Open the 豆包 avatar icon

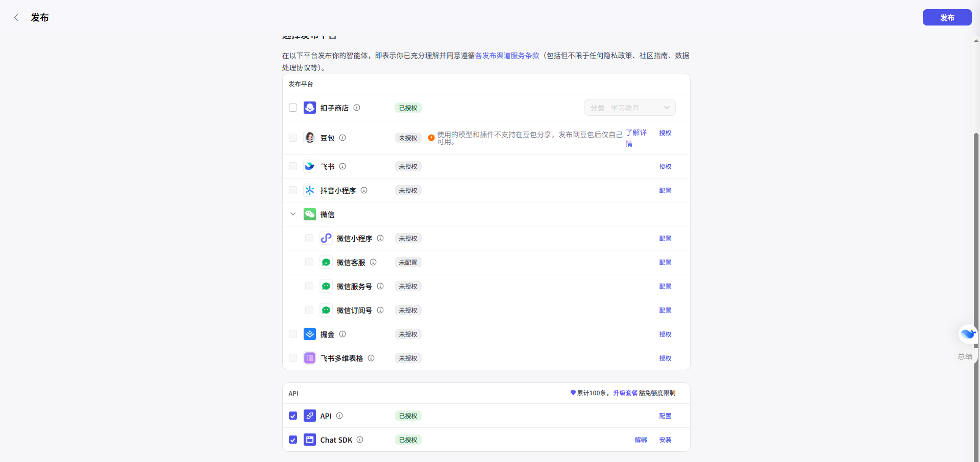coord(310,138)
